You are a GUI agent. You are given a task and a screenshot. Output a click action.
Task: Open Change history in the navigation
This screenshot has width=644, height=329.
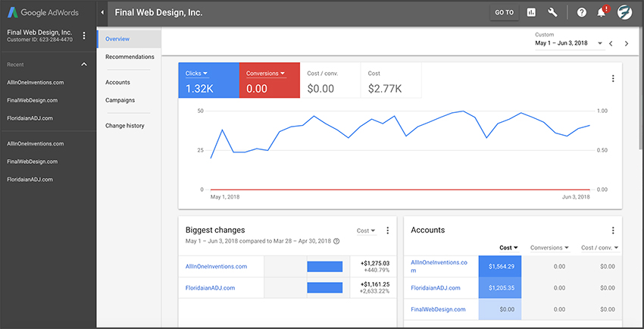pyautogui.click(x=124, y=126)
